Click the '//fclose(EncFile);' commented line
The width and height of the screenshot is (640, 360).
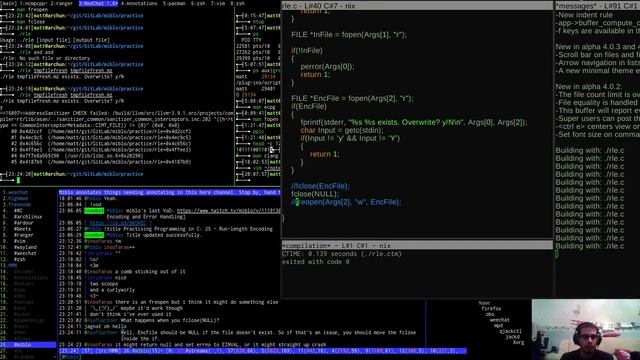coord(320,186)
